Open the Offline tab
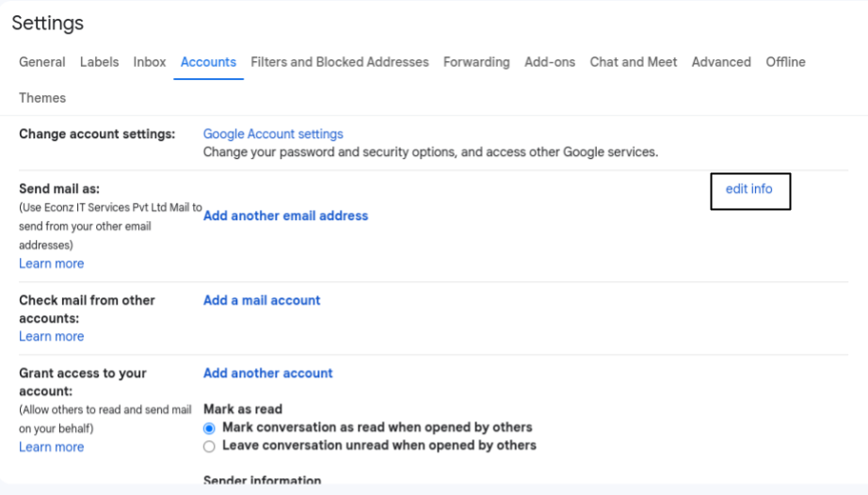The height and width of the screenshot is (495, 868). 785,62
